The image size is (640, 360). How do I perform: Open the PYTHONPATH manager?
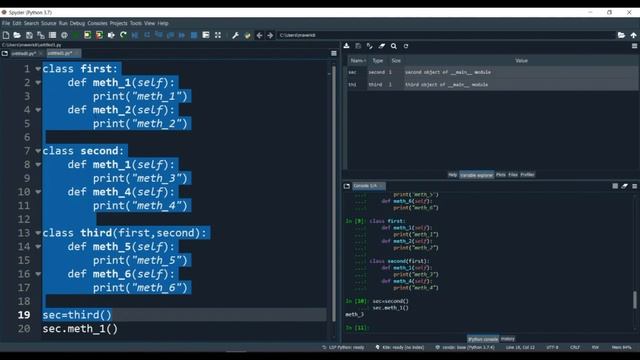pyautogui.click(x=247, y=36)
